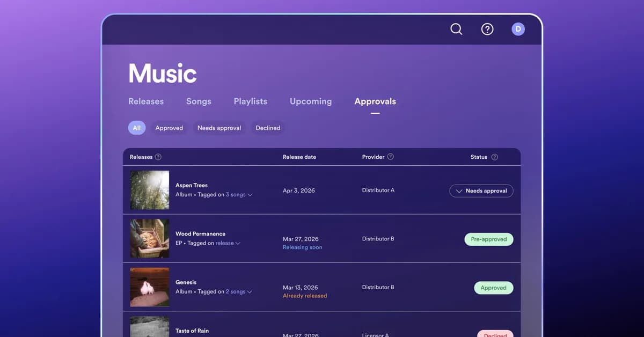Open Genesis album cover thumbnail
The height and width of the screenshot is (337, 644).
point(150,287)
